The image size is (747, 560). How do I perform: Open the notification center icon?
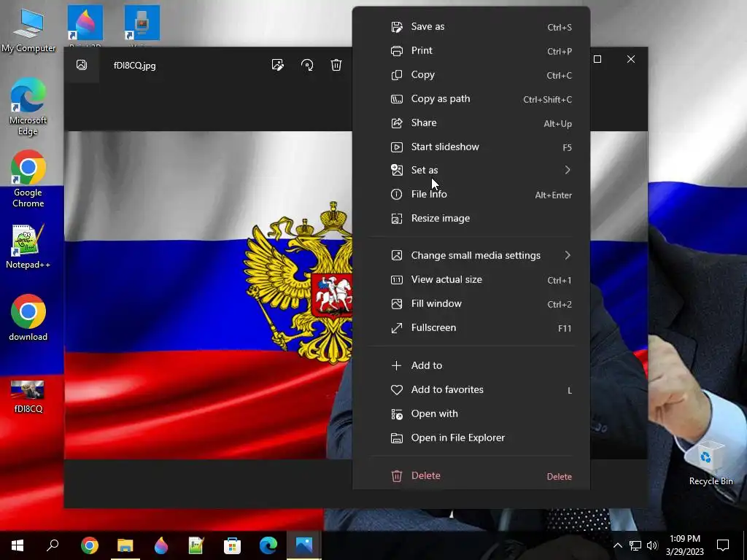tap(723, 545)
